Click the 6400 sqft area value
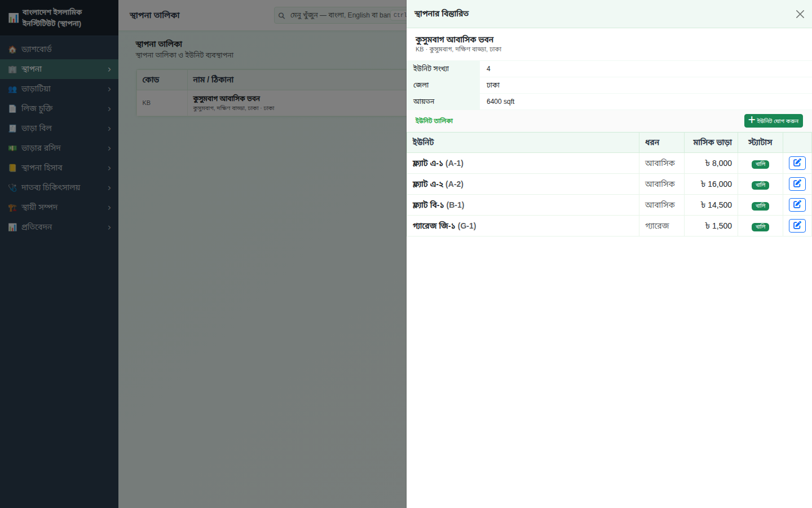The width and height of the screenshot is (812, 508). point(501,102)
